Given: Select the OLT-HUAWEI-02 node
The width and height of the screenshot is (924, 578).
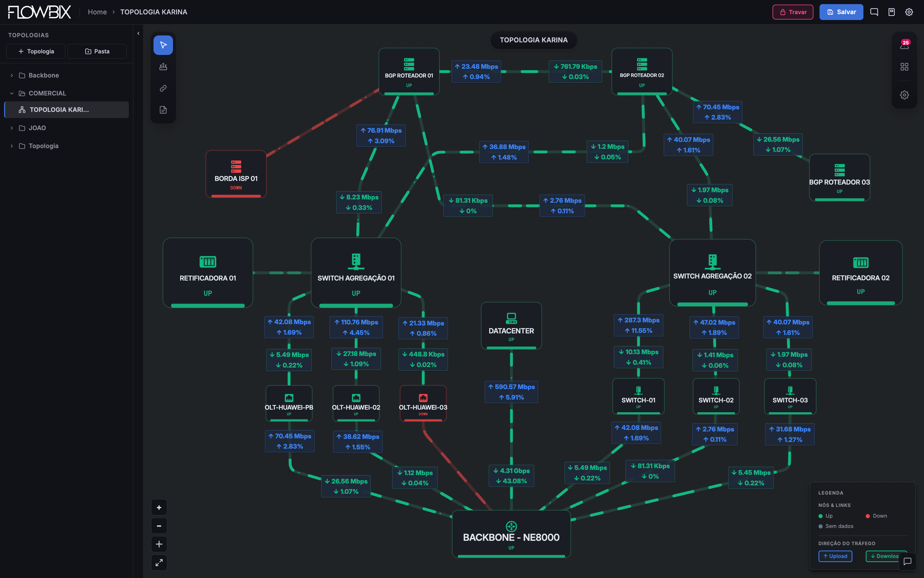Looking at the screenshot, I should (356, 404).
